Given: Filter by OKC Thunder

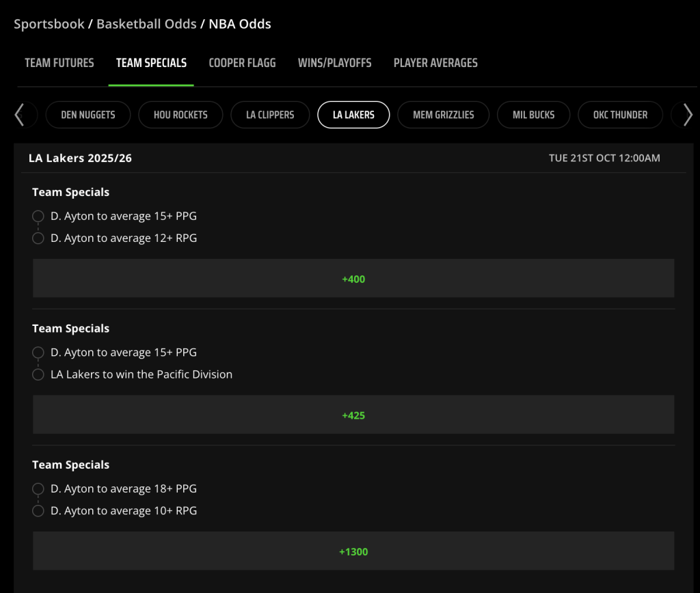Looking at the screenshot, I should pyautogui.click(x=620, y=115).
